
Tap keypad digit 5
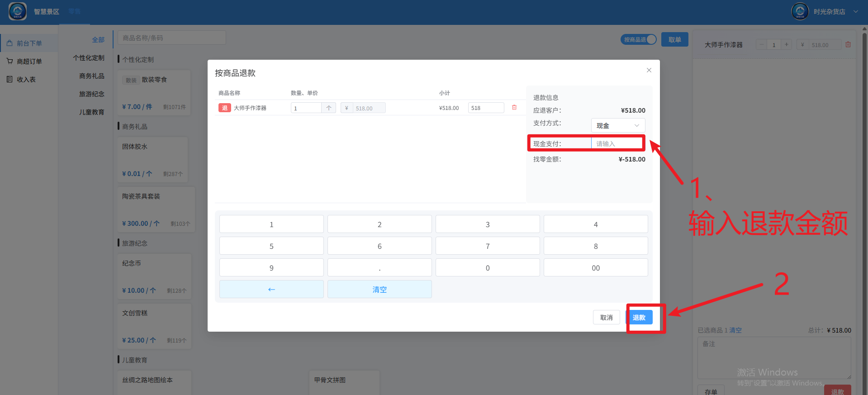coord(271,246)
